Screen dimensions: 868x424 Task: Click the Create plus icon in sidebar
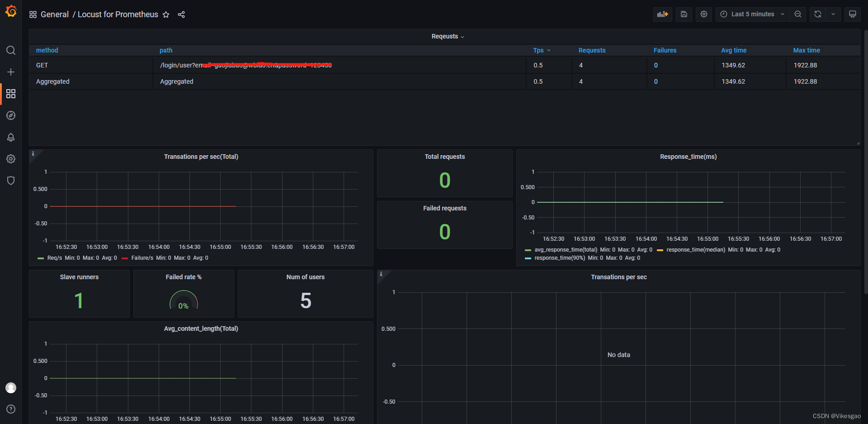tap(11, 72)
